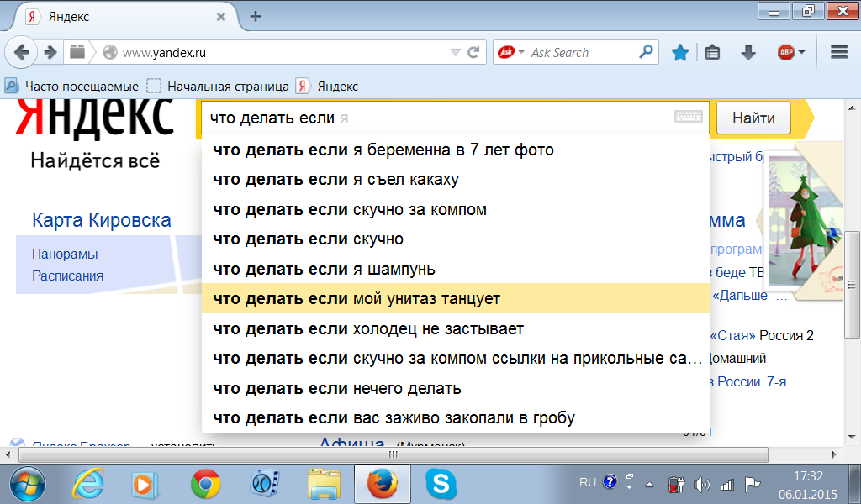The width and height of the screenshot is (861, 504).
Task: Select suggestion 'я беременна в 7 лет фото'
Action: [456, 150]
